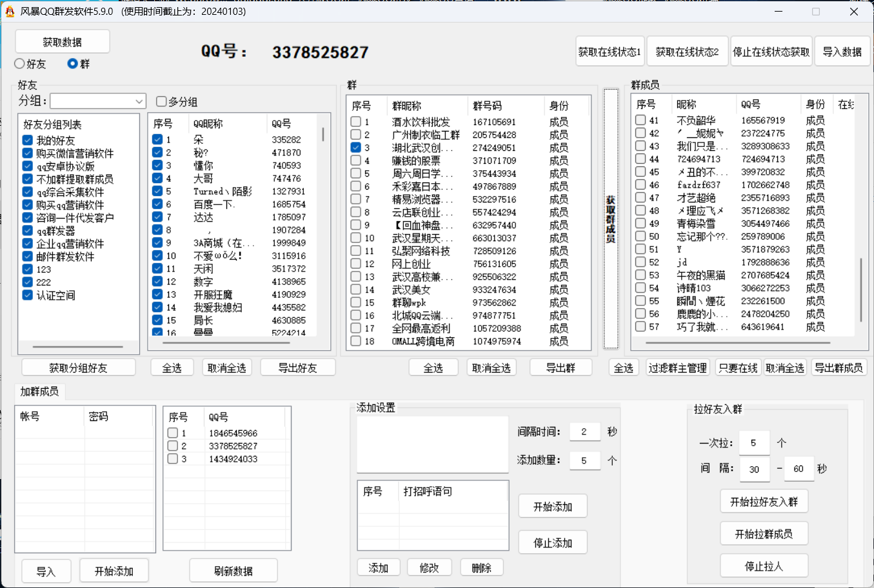The width and height of the screenshot is (874, 588).
Task: Click 停止添加 button
Action: click(553, 543)
